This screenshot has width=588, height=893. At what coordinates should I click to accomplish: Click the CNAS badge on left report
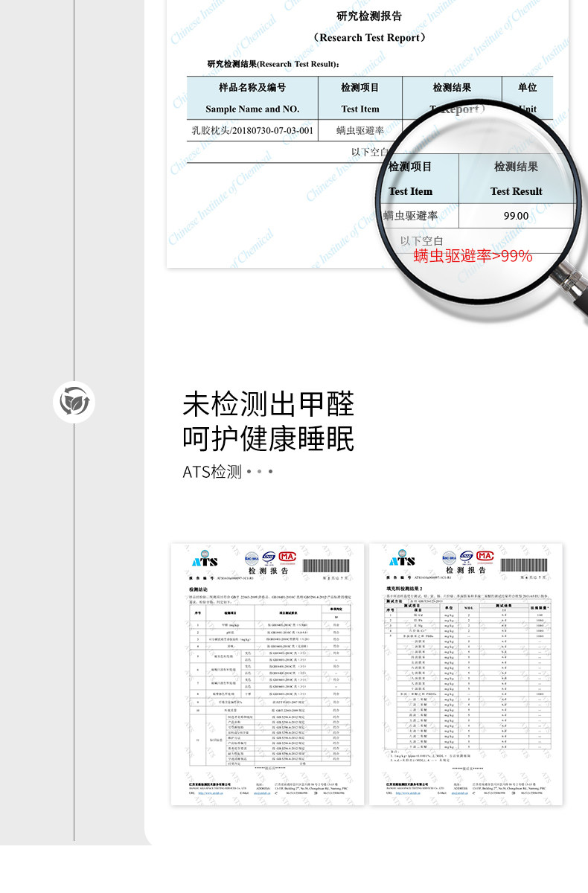point(268,557)
